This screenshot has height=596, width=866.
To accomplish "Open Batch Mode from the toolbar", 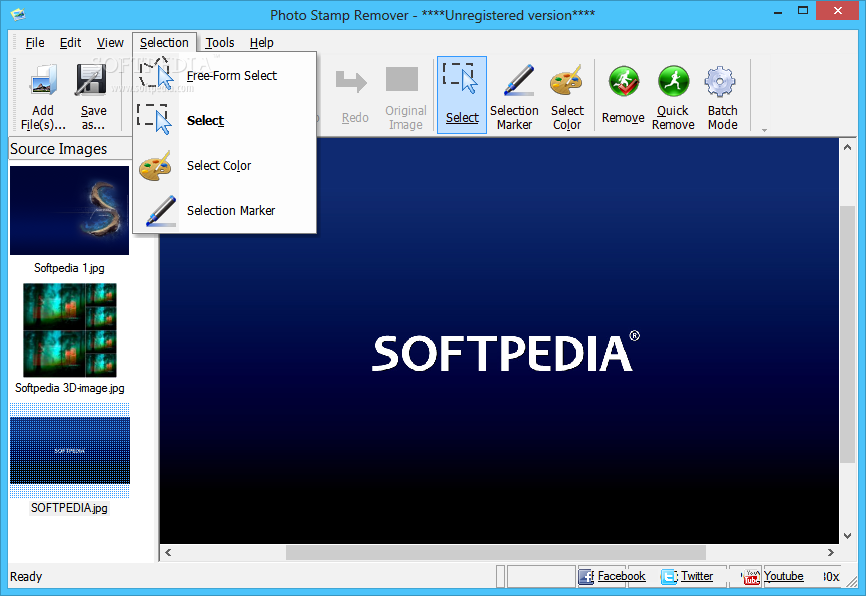I will tap(722, 94).
